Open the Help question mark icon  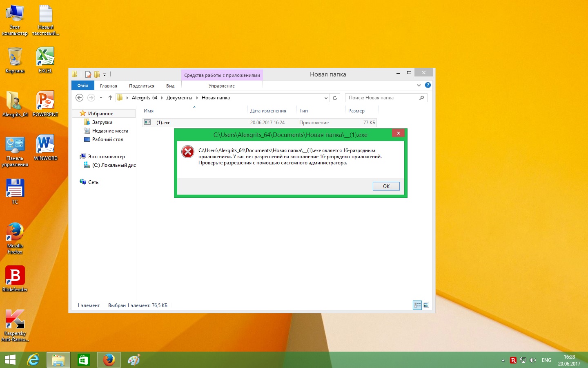click(x=428, y=85)
